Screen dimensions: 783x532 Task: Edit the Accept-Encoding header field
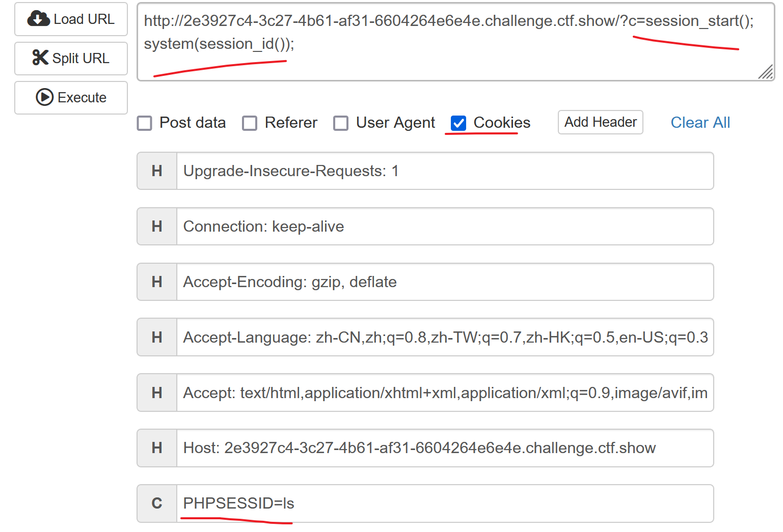(445, 282)
